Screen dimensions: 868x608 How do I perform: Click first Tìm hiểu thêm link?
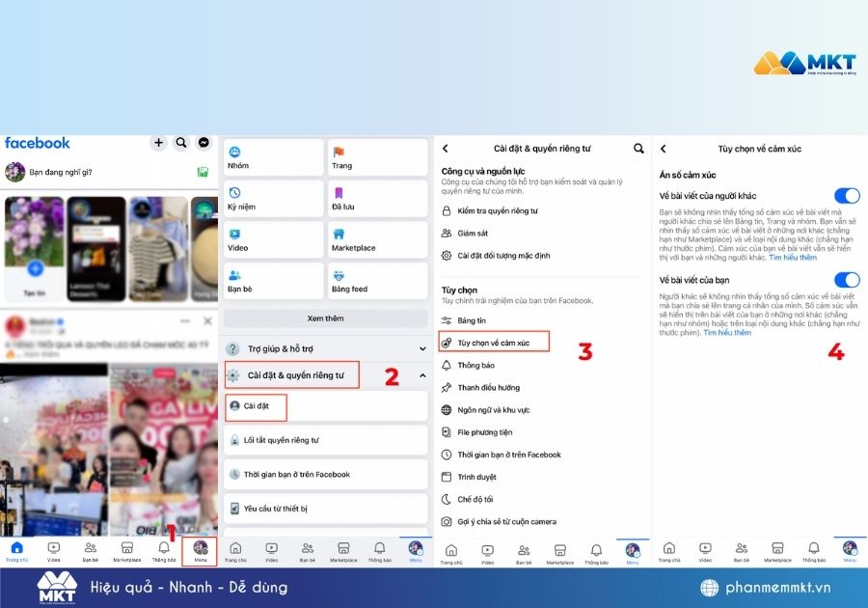(x=792, y=258)
